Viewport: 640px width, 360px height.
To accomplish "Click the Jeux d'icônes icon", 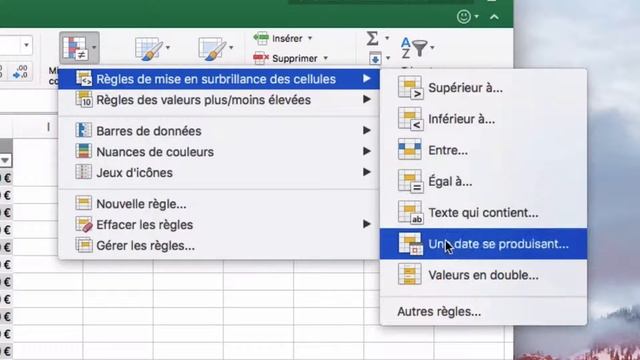I will click(83, 172).
